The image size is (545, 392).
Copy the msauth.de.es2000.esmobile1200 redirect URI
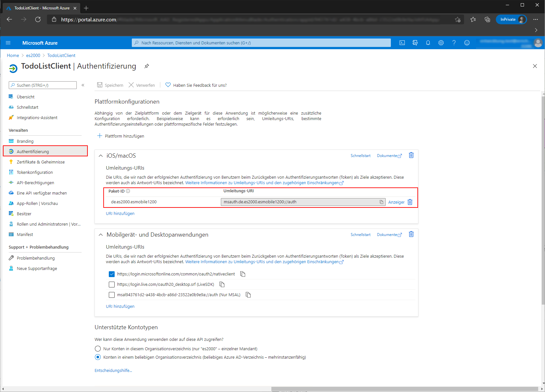pos(381,202)
